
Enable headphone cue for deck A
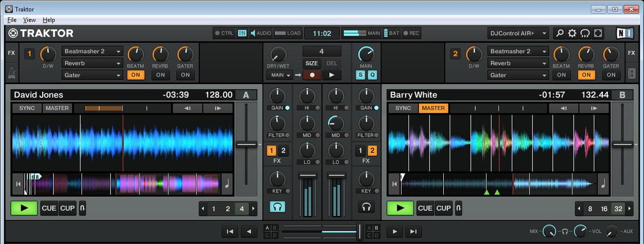pyautogui.click(x=277, y=207)
